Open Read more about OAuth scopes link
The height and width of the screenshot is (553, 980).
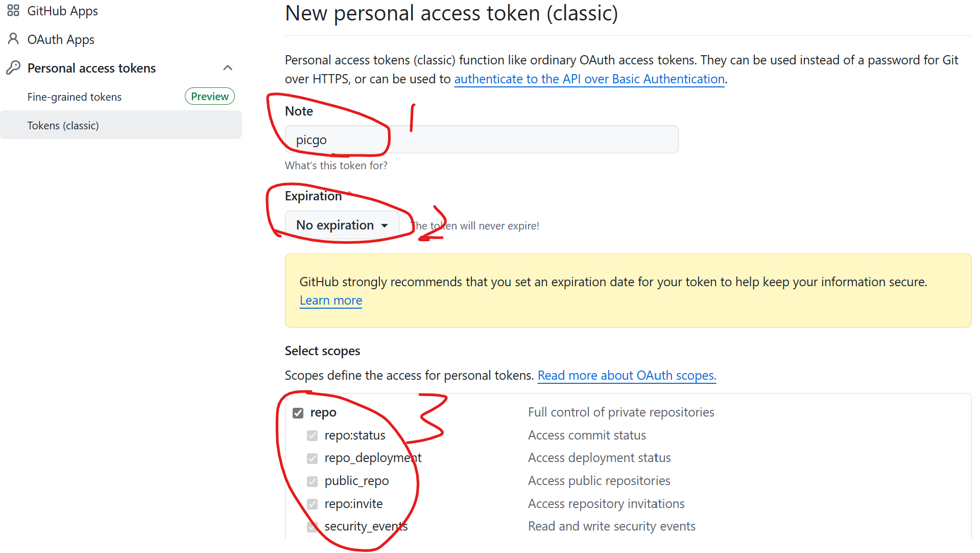(627, 375)
